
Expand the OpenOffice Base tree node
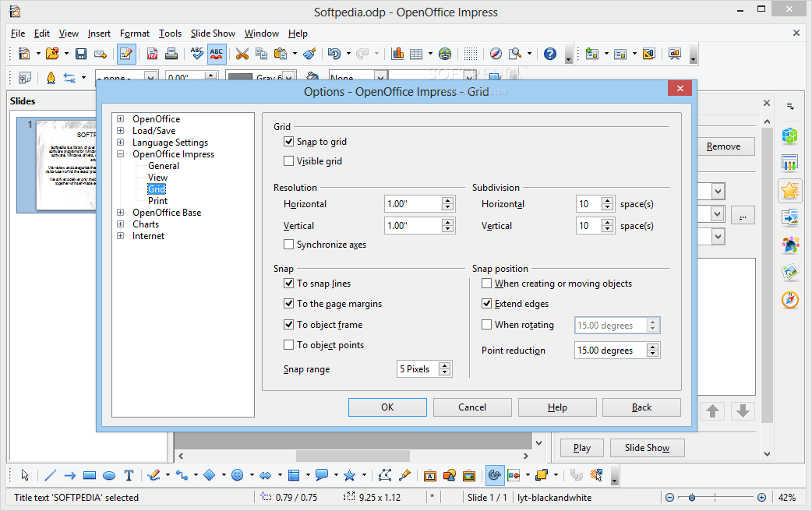121,213
